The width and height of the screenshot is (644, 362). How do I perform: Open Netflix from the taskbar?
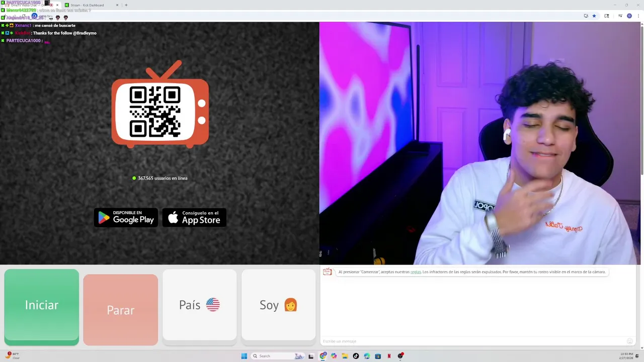[x=389, y=356]
